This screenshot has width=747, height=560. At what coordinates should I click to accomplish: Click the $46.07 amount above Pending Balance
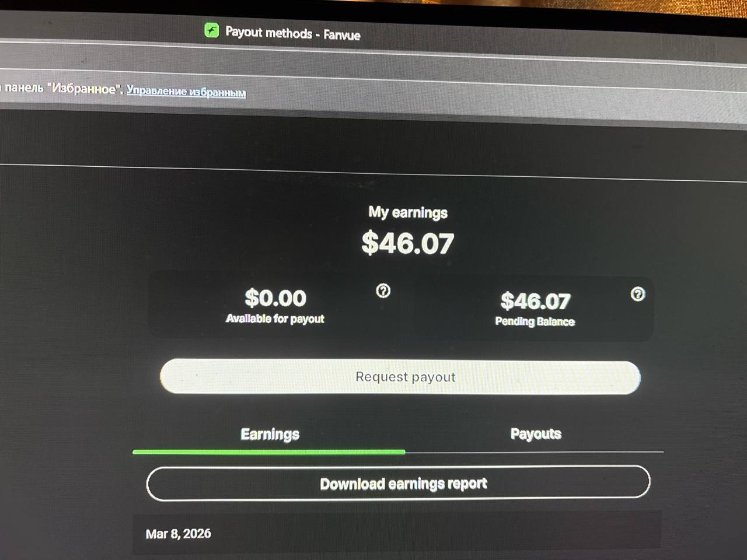pos(535,301)
